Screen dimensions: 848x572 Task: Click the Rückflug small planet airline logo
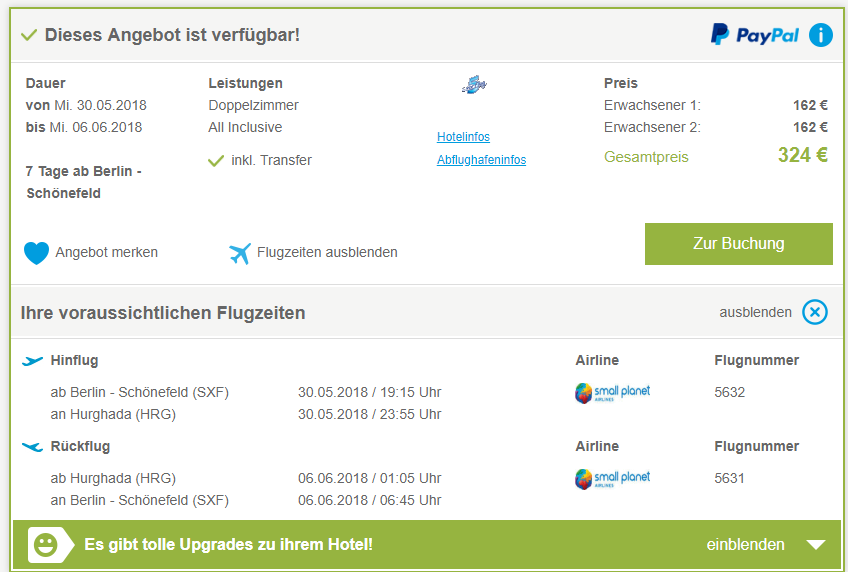pos(612,478)
